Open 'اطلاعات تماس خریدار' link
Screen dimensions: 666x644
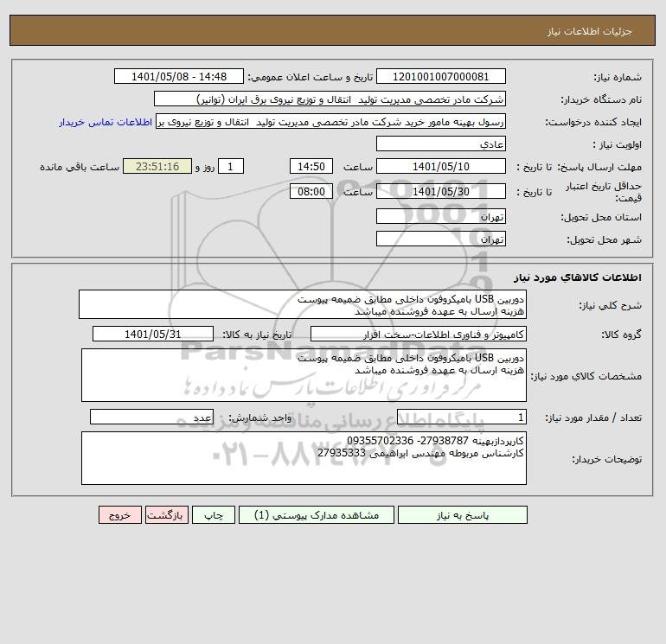106,122
